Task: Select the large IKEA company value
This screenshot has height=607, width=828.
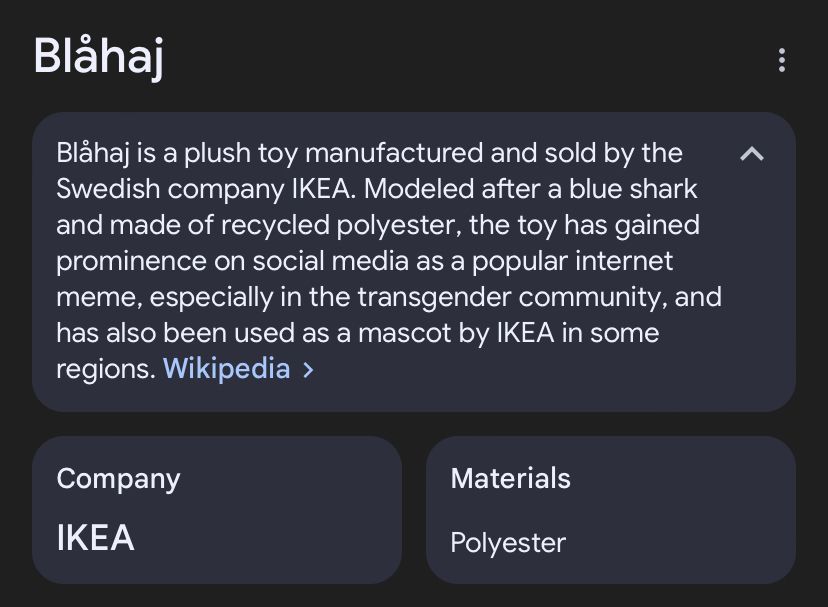Action: (96, 538)
